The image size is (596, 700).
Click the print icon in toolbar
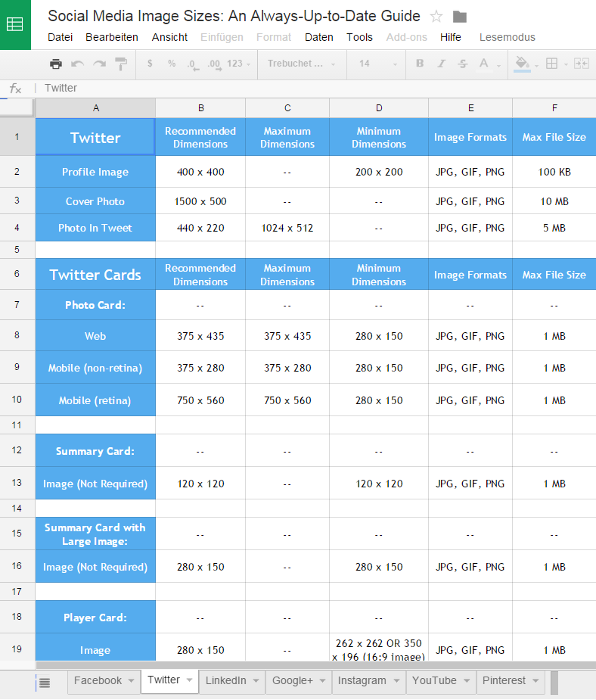[x=56, y=64]
